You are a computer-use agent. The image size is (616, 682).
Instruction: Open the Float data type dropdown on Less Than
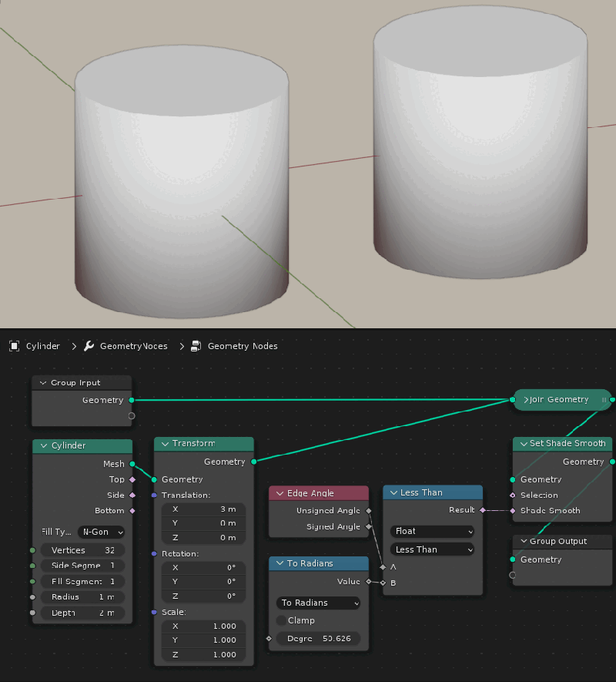click(431, 531)
